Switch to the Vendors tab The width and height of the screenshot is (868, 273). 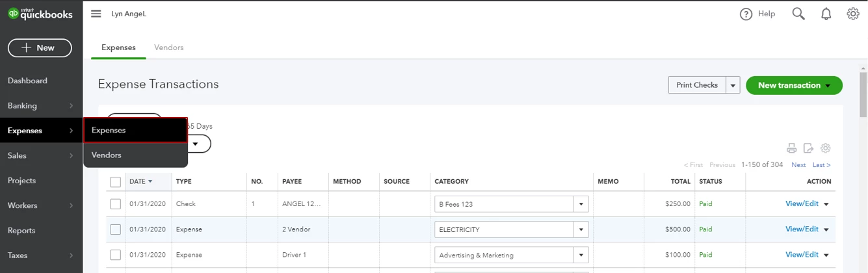[x=169, y=47]
